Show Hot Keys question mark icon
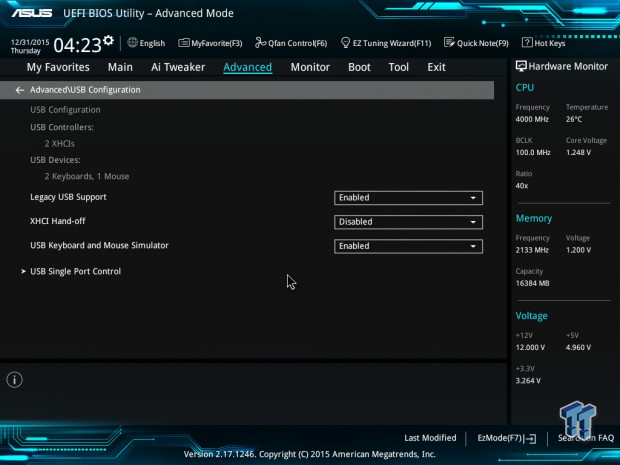The image size is (620, 465). [527, 42]
